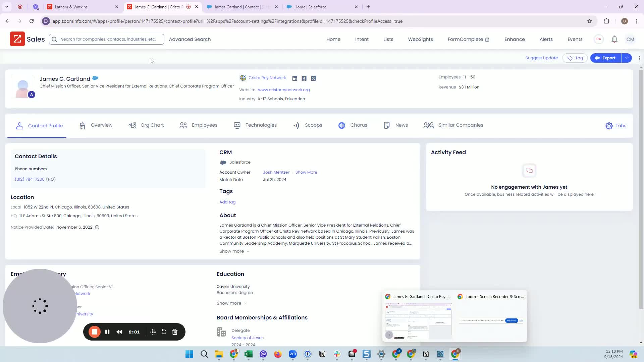Open the company X (Twitter) icon
The image size is (644, 362).
tap(313, 78)
